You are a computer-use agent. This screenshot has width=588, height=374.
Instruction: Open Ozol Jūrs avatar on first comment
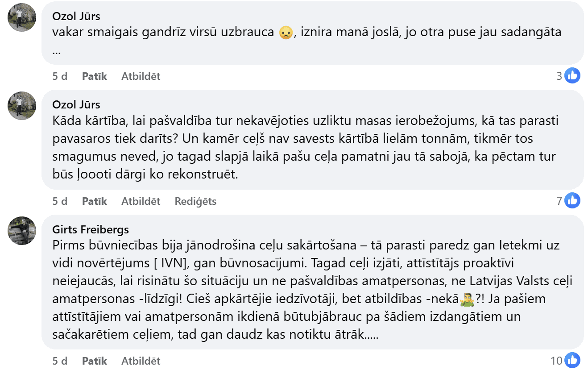pyautogui.click(x=22, y=17)
